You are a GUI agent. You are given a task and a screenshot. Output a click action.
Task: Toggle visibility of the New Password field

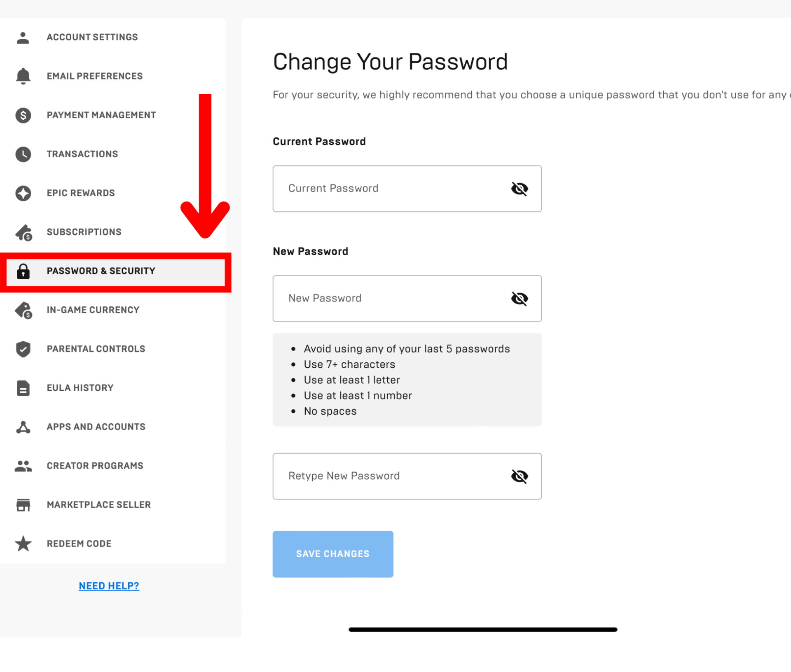coord(519,299)
